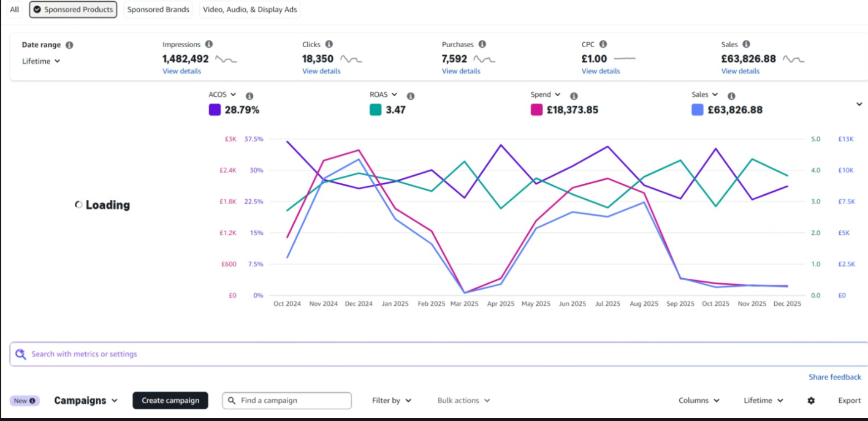Click the Export button
Image resolution: width=868 pixels, height=421 pixels.
coord(850,400)
